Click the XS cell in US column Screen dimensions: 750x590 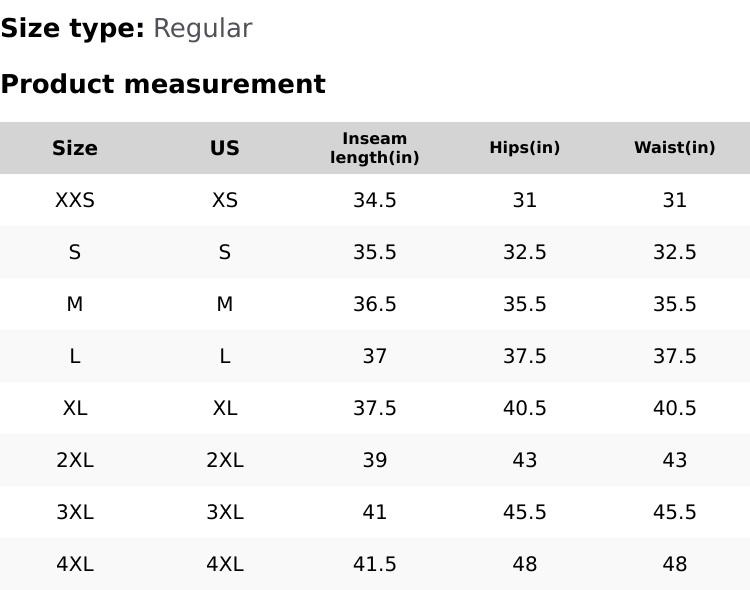225,200
